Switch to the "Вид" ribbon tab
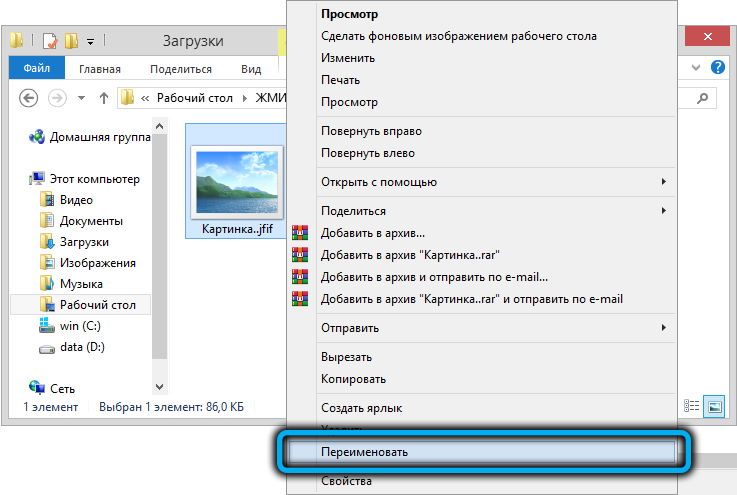Viewport: 737px width, 495px height. pyautogui.click(x=251, y=69)
